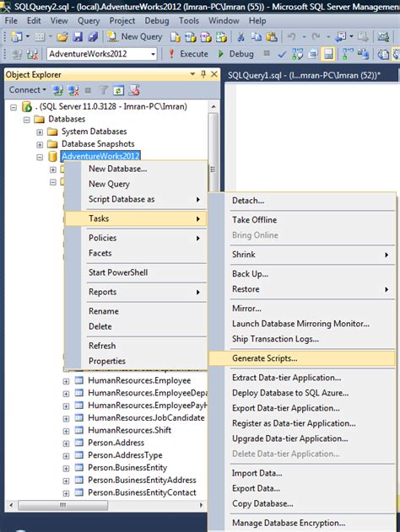Image resolution: width=400 pixels, height=532 pixels.
Task: Click Disconnect icon in Object Explorer
Action: click(73, 90)
